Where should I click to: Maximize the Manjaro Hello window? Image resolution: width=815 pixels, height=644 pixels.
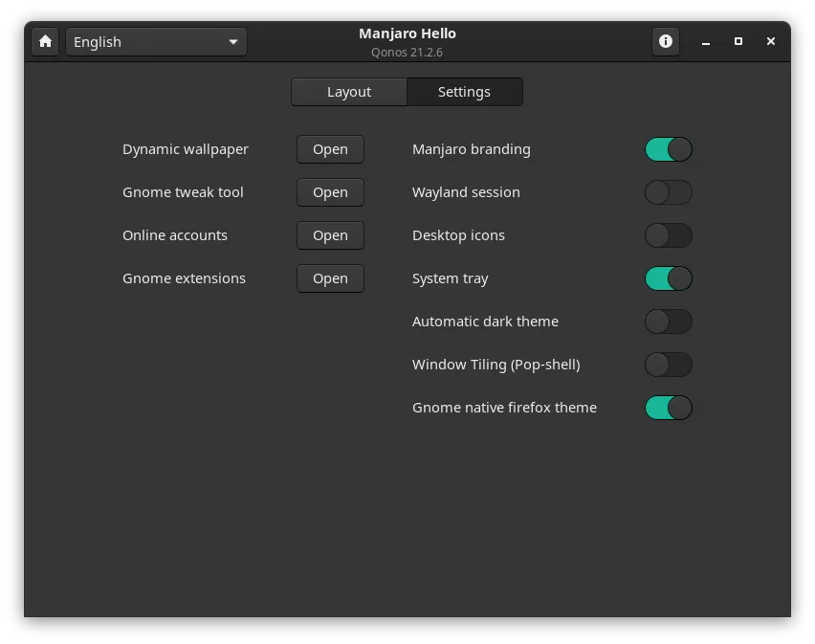(738, 42)
